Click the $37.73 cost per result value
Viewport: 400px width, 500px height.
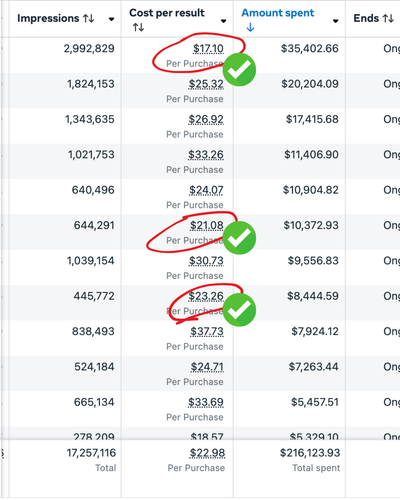click(x=207, y=332)
